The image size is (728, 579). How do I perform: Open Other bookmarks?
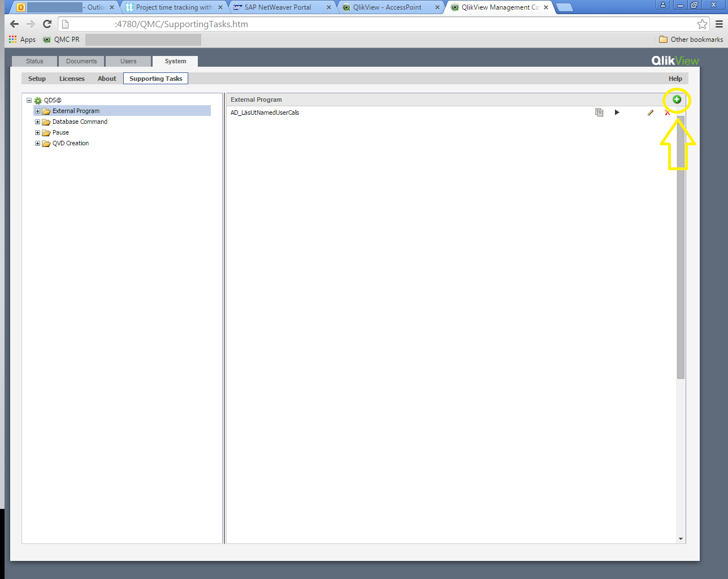[690, 40]
